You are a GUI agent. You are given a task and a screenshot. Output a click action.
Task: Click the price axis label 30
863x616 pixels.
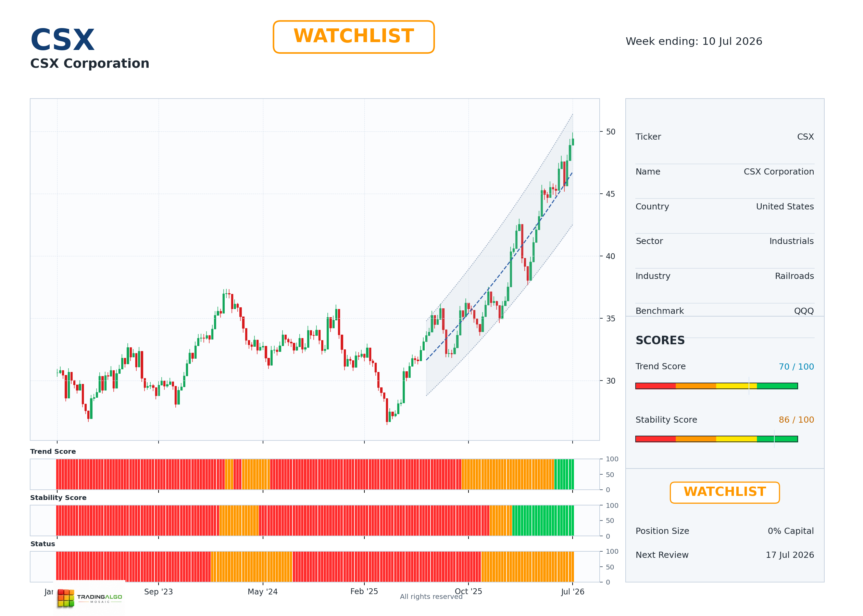611,381
